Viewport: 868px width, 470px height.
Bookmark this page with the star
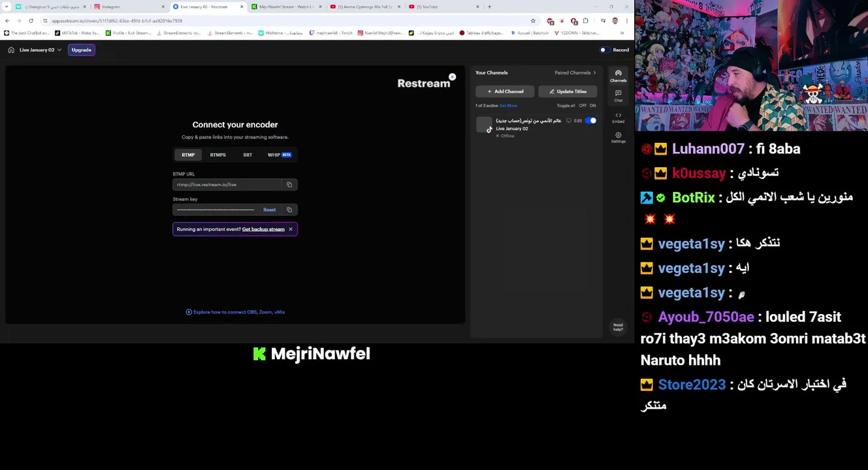pyautogui.click(x=533, y=21)
